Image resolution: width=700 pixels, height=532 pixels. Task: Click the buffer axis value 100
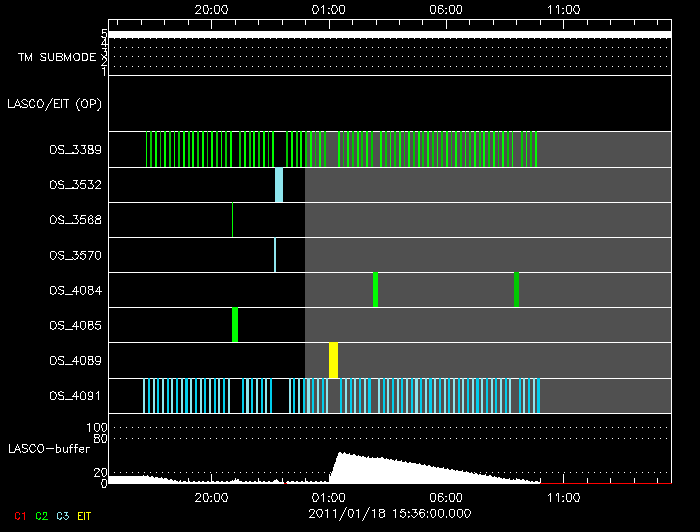(97, 428)
